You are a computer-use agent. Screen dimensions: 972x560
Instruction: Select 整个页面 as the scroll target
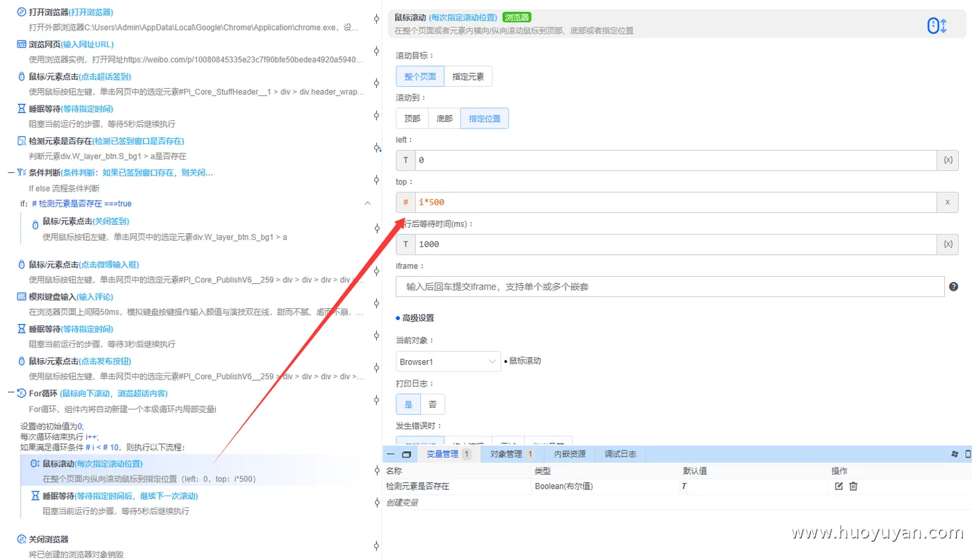pos(420,76)
